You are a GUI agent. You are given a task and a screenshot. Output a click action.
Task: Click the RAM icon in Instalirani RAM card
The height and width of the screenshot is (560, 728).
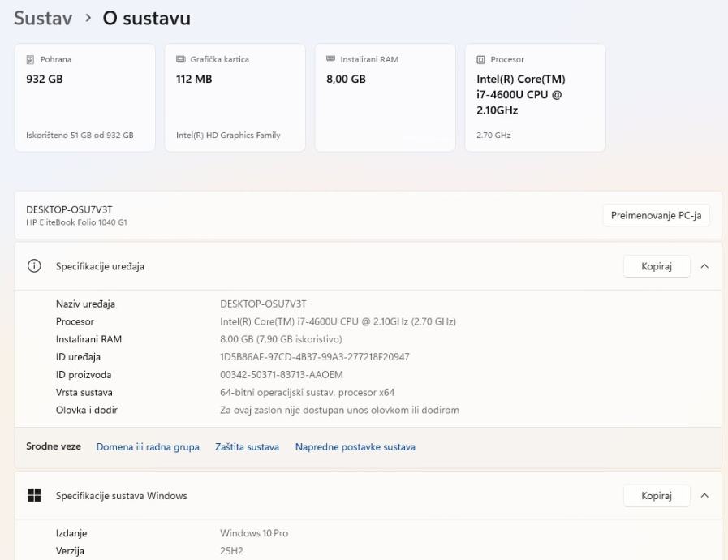[x=330, y=59]
